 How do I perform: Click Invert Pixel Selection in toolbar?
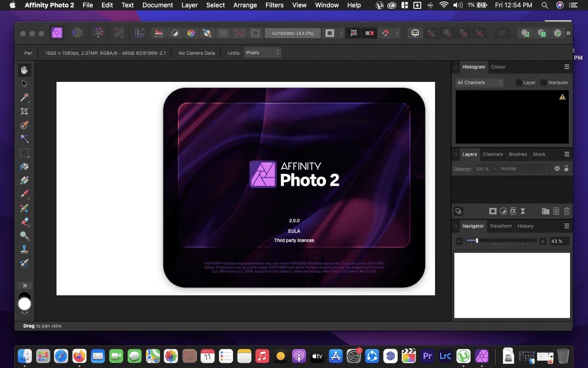click(255, 33)
